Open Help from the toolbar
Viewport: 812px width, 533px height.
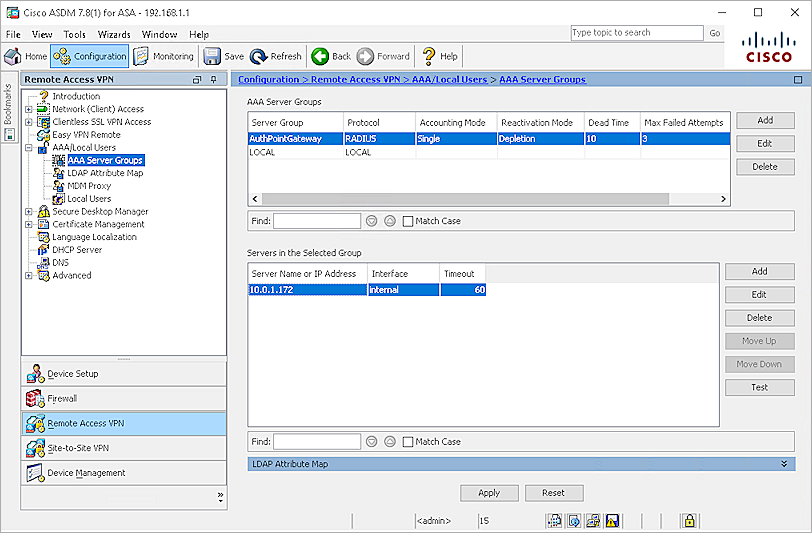pos(440,57)
